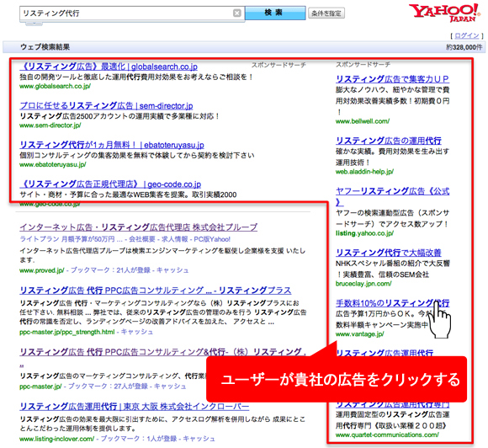Click the www.globalsearch.co.jp green URL
The width and height of the screenshot is (488, 448).
[55, 86]
